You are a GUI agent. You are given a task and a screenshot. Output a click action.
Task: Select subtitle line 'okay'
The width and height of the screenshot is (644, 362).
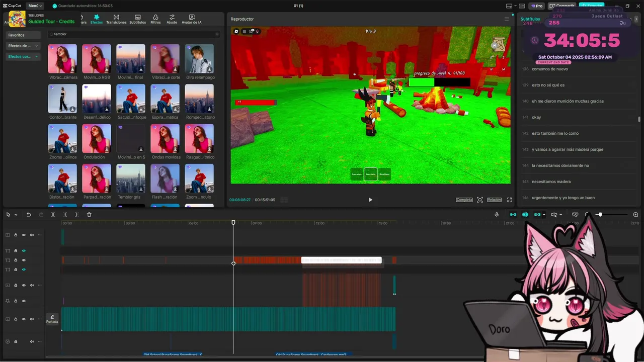536,117
